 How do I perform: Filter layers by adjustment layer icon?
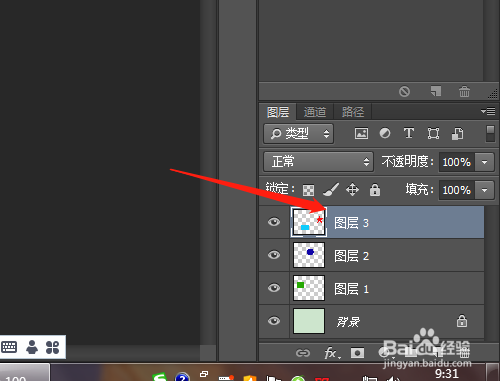pos(385,134)
